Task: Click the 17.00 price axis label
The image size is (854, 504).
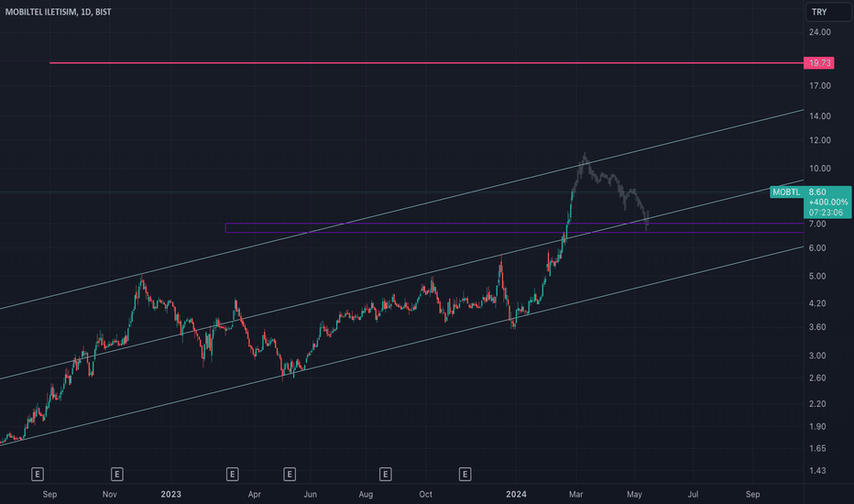Action: tap(820, 85)
